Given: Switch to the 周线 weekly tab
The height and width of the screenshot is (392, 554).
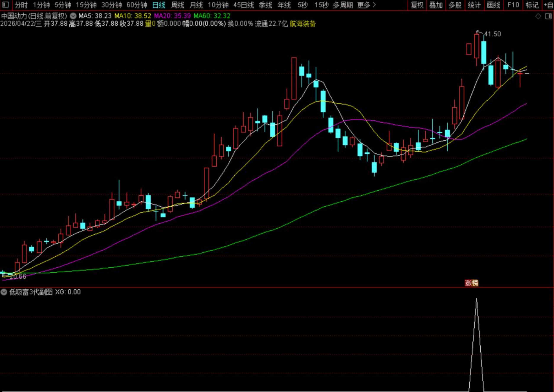Looking at the screenshot, I should (x=177, y=5).
